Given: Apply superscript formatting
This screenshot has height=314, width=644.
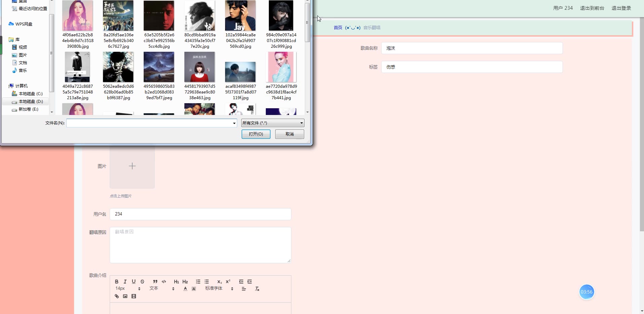Looking at the screenshot, I should pyautogui.click(x=228, y=282).
